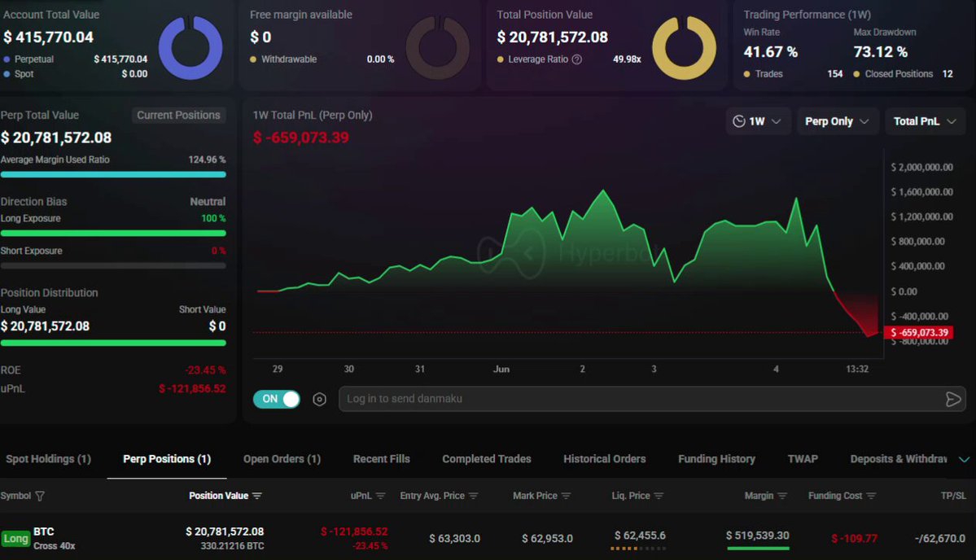The height and width of the screenshot is (560, 976).
Task: Sort by Mark Price column icon
Action: tap(567, 496)
